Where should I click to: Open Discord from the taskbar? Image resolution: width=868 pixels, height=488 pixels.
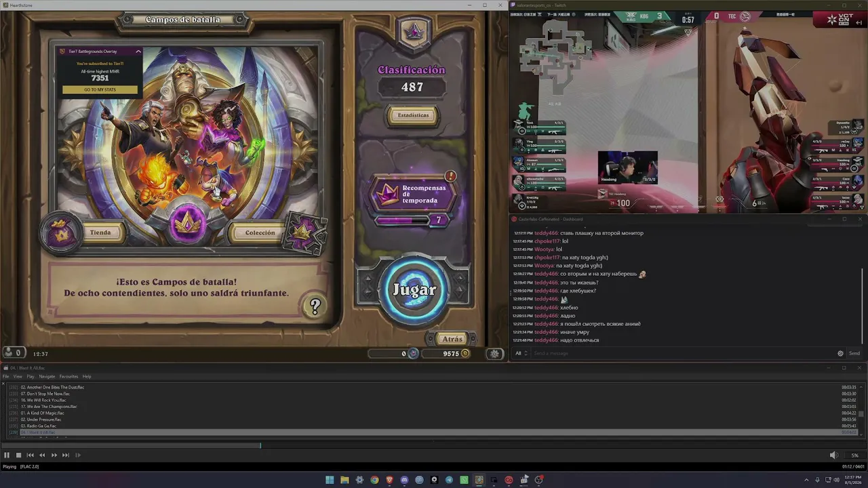click(x=404, y=480)
